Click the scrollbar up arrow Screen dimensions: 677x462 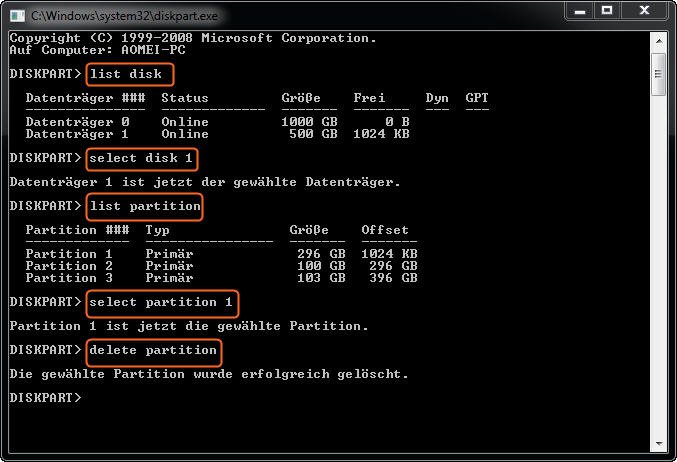coord(658,39)
